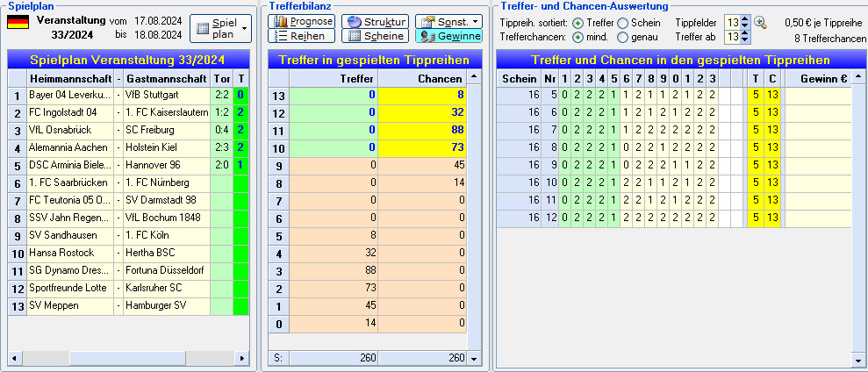Select Tippreihe row Nr 10

(x=674, y=182)
